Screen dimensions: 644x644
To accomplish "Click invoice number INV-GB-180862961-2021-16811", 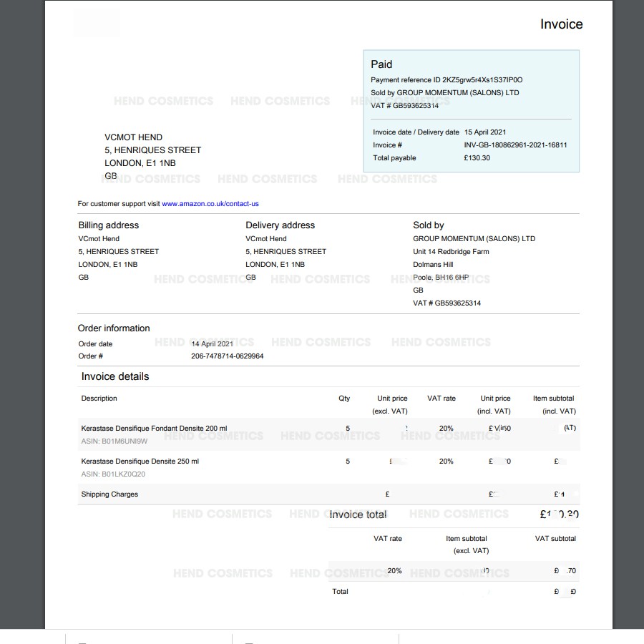I will coord(515,145).
